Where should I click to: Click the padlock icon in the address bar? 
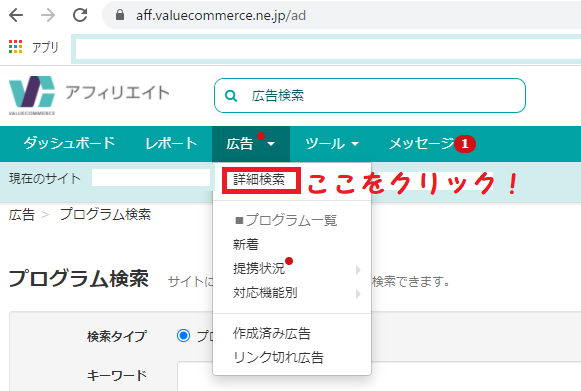pyautogui.click(x=120, y=15)
